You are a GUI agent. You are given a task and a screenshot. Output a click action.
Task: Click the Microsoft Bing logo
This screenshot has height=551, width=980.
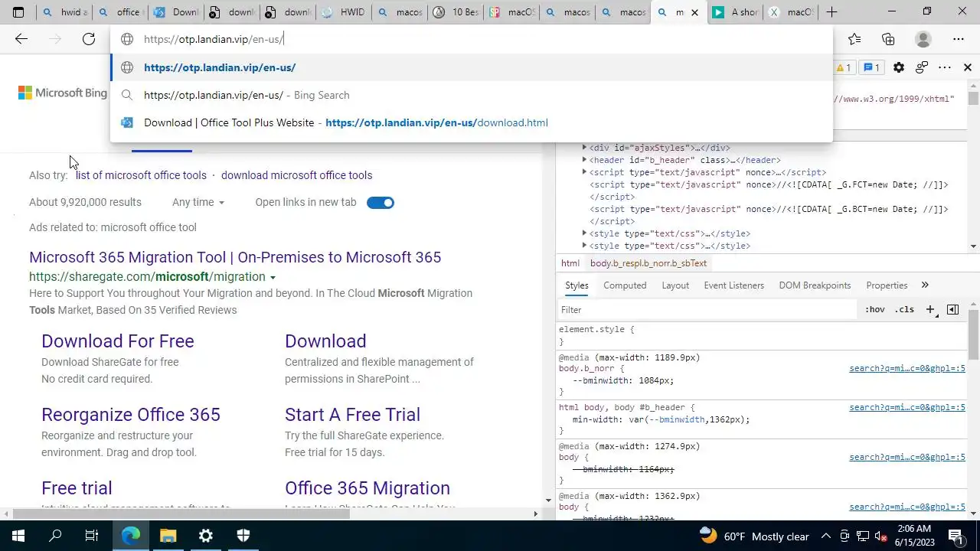click(63, 93)
